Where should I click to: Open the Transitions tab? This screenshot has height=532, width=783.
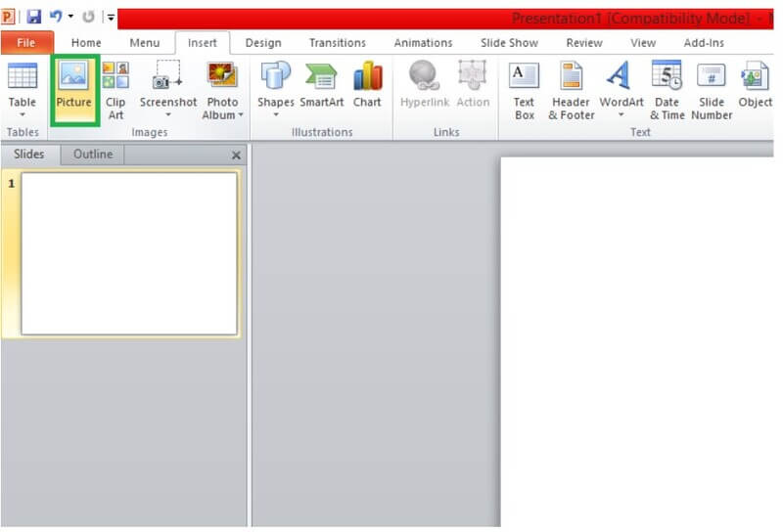(x=337, y=43)
